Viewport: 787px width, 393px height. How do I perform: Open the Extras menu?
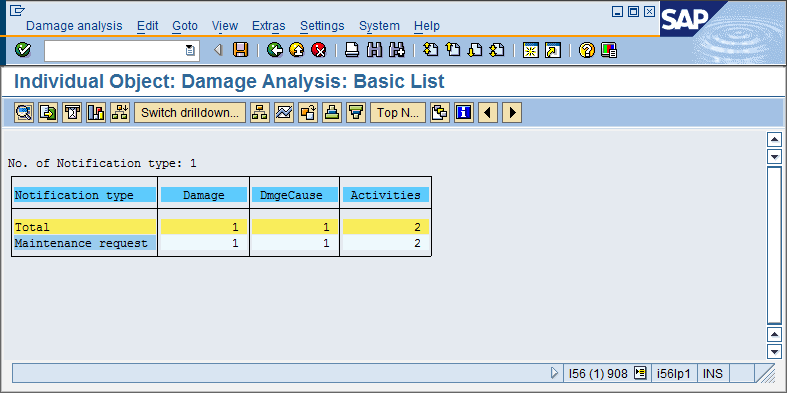tap(269, 26)
